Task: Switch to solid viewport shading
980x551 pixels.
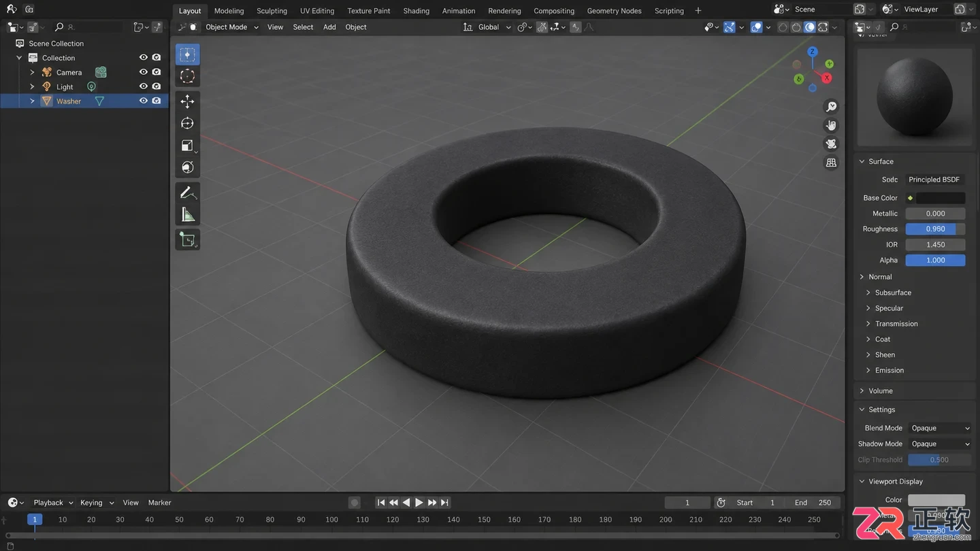Action: tap(796, 27)
